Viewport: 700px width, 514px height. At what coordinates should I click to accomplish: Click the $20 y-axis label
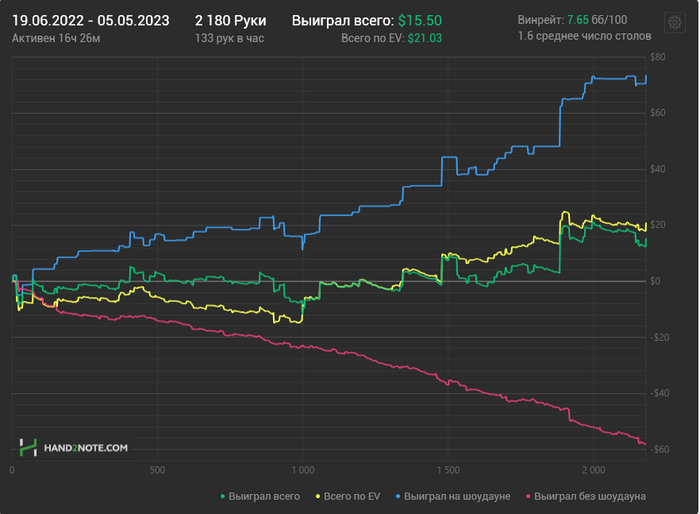(657, 225)
